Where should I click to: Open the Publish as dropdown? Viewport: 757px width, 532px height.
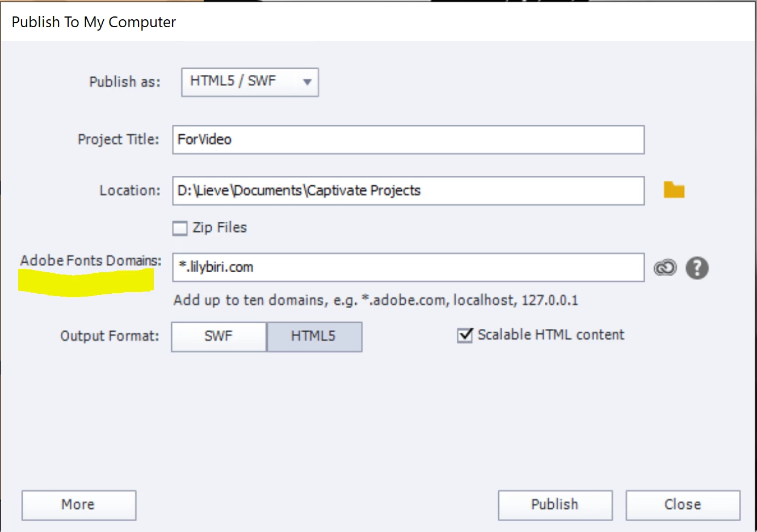click(250, 82)
